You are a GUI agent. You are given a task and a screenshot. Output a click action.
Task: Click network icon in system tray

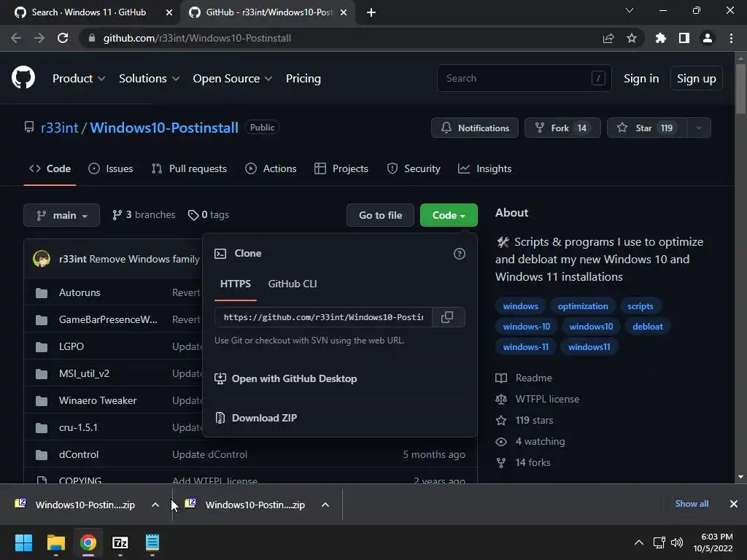point(659,542)
